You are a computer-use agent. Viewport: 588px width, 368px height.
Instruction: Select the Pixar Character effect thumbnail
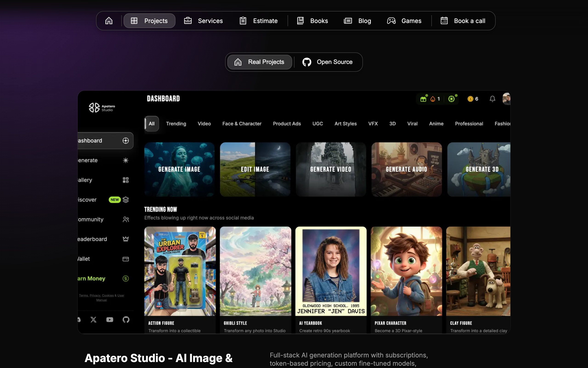click(407, 271)
